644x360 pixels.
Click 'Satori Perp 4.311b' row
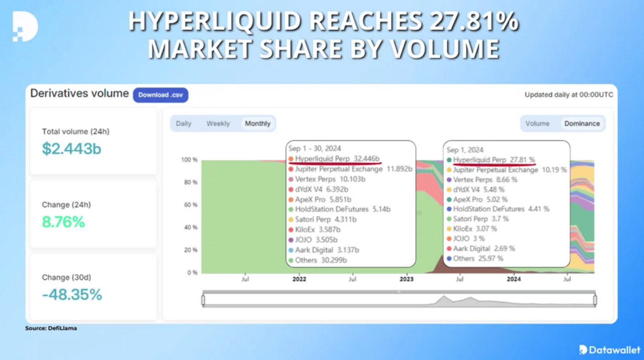(322, 219)
